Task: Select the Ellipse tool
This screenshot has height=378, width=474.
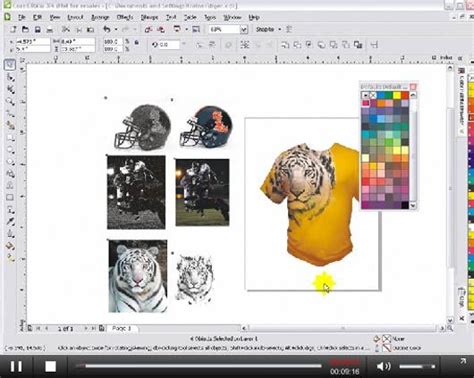Action: point(10,149)
